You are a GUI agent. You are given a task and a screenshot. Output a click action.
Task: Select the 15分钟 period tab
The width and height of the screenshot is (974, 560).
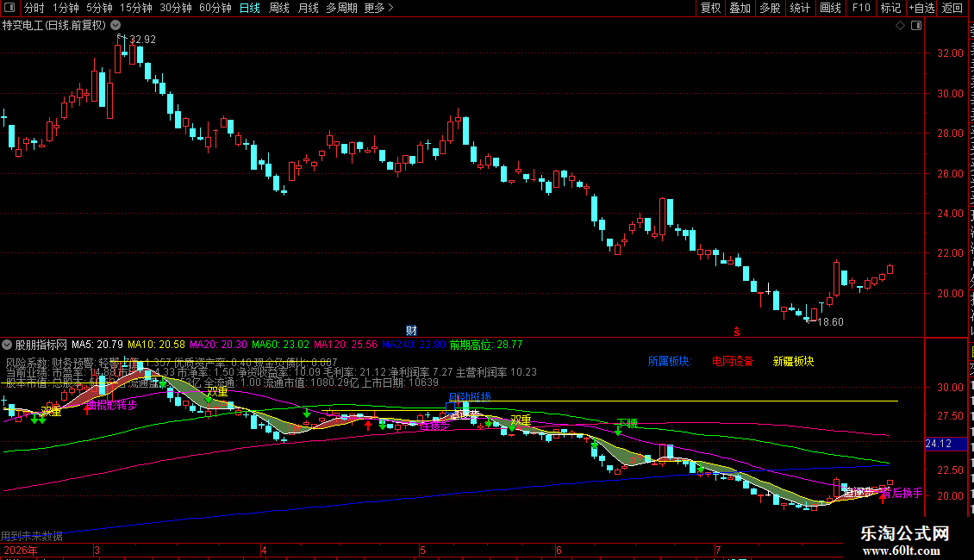135,8
